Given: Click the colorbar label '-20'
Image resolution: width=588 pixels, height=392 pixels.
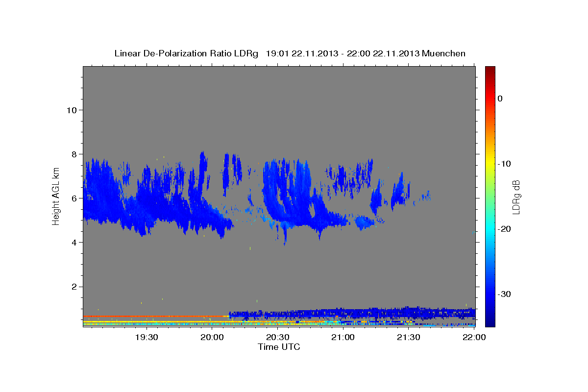Looking at the screenshot, I should 504,229.
